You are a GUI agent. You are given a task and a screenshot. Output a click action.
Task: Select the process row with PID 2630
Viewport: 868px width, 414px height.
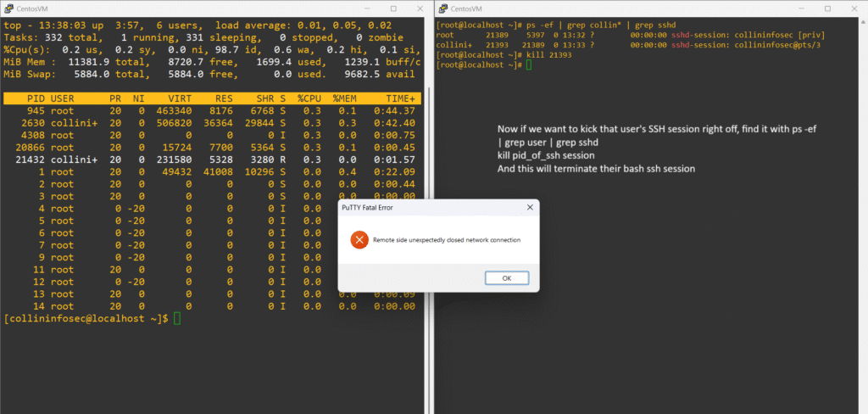click(x=210, y=123)
